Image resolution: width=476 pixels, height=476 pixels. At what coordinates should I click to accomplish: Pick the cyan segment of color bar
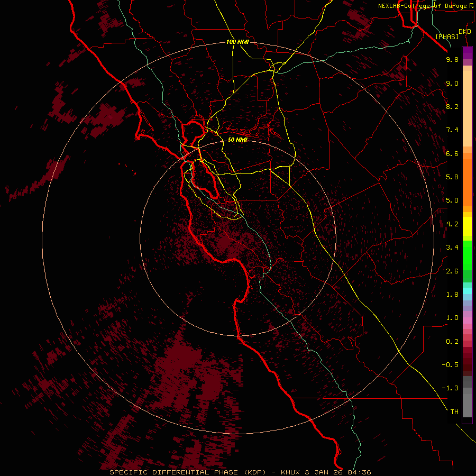click(467, 290)
